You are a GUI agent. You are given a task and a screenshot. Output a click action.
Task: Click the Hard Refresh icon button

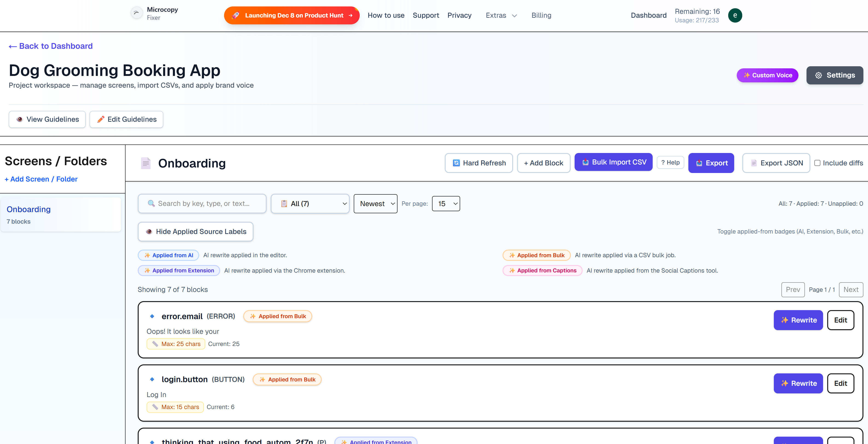click(456, 163)
